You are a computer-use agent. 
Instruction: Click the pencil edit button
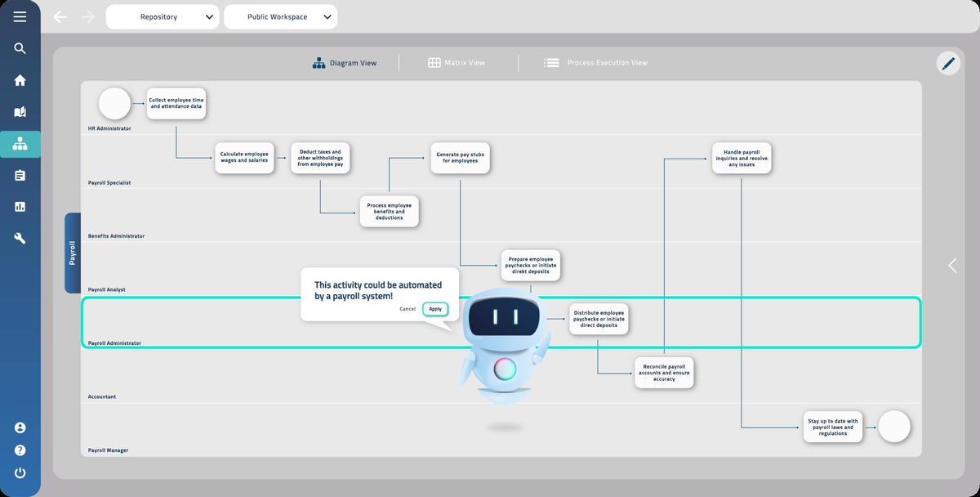948,63
